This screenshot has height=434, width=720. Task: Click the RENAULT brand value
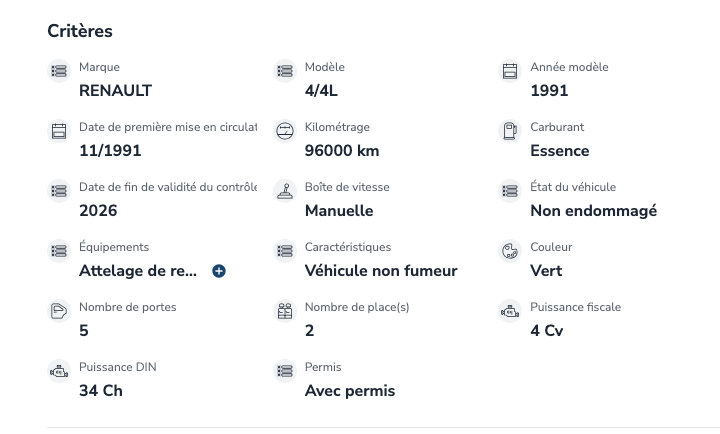click(115, 90)
